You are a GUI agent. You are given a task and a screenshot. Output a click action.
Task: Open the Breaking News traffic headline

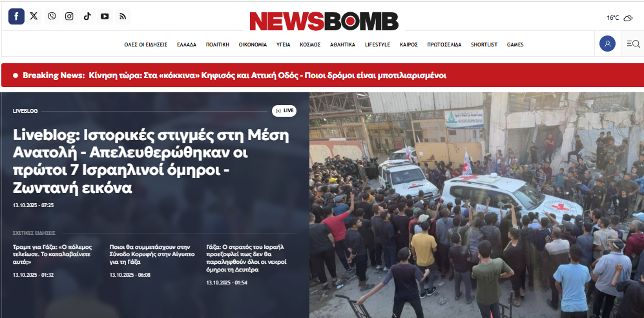pos(267,75)
